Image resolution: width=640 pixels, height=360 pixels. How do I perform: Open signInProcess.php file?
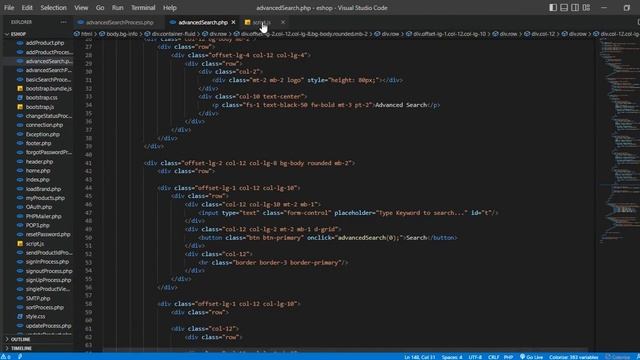click(x=47, y=262)
